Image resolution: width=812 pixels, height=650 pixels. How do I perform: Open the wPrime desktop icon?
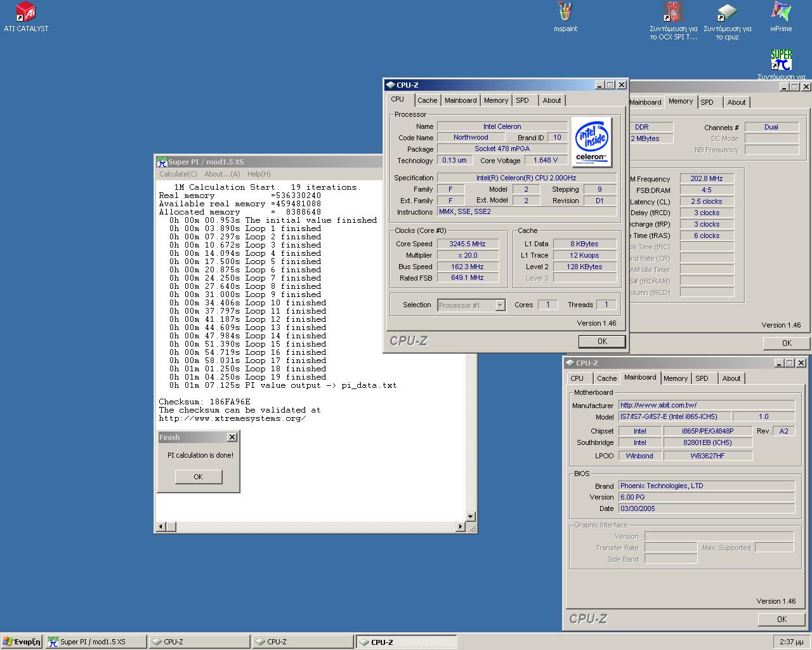781,17
